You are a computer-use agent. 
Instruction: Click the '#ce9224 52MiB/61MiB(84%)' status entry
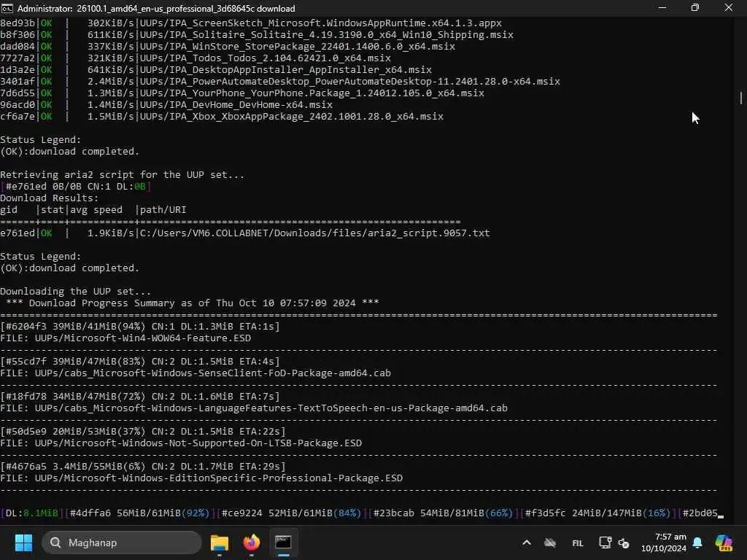coord(292,513)
